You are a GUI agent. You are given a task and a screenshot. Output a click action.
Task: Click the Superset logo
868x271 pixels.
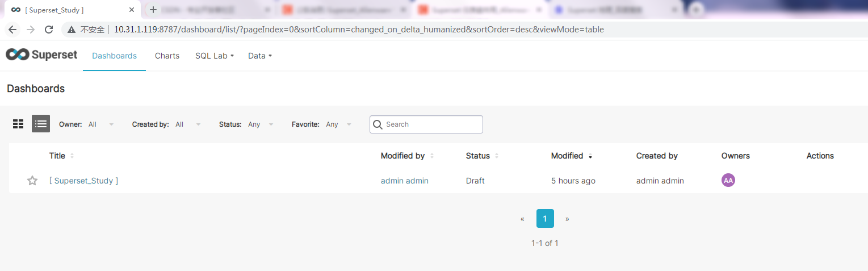coord(41,55)
